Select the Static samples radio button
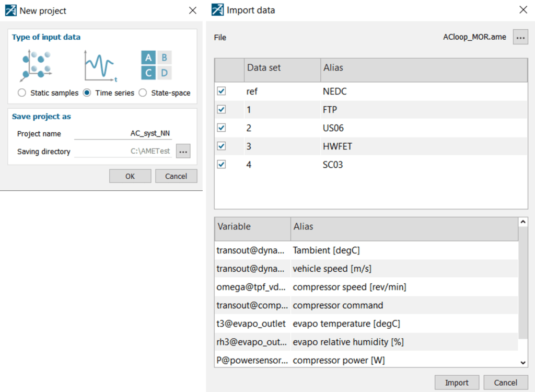Screen dimensions: 535x392 [x=22, y=93]
